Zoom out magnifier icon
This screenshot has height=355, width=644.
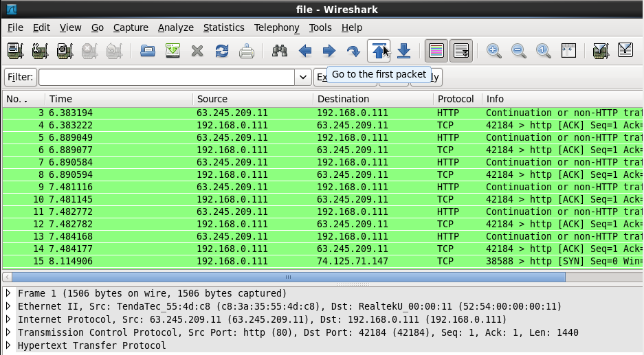pyautogui.click(x=519, y=51)
